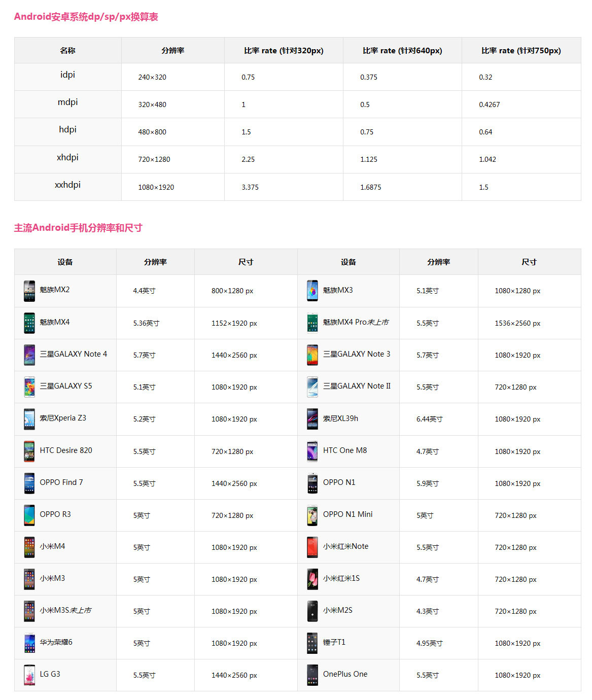Click the 魅族MX4 Pro未上市 device name
Image resolution: width=592 pixels, height=700 pixels.
click(x=356, y=322)
